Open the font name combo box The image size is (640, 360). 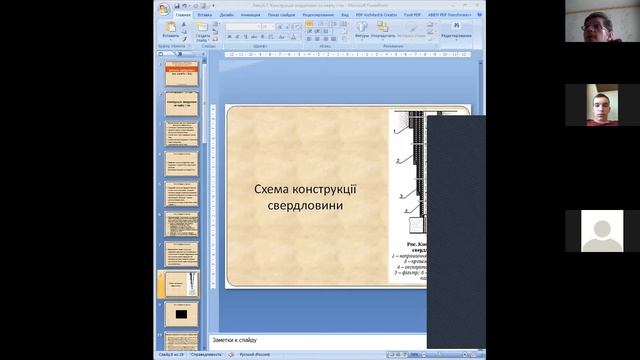click(x=243, y=27)
